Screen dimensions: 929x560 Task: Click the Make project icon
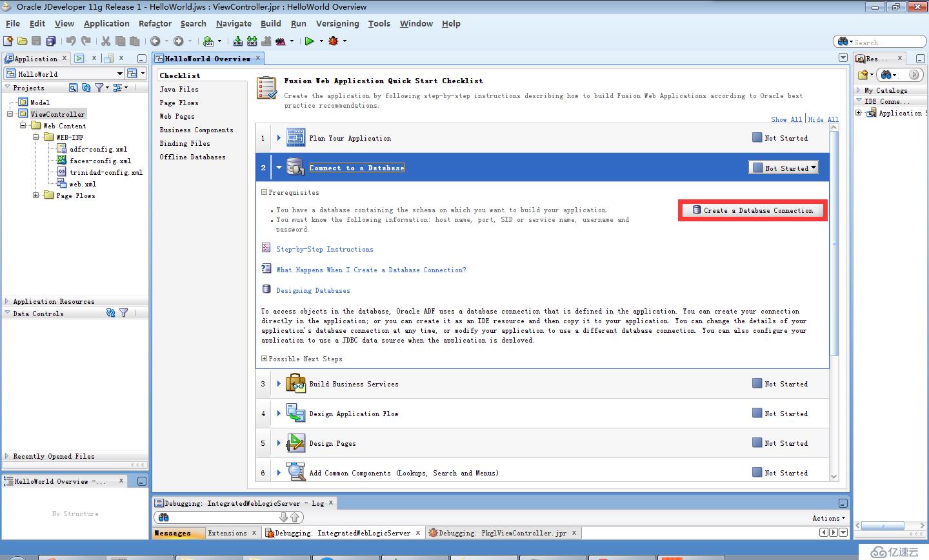[238, 41]
